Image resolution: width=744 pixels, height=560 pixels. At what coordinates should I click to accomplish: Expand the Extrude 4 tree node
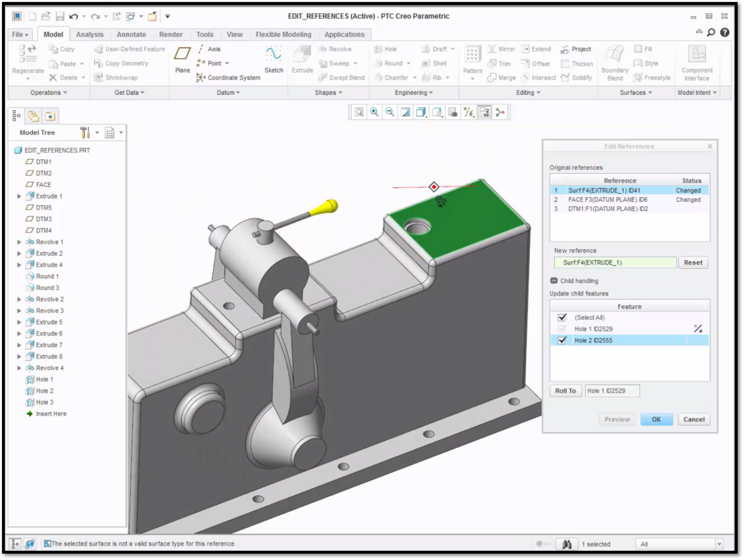click(19, 264)
